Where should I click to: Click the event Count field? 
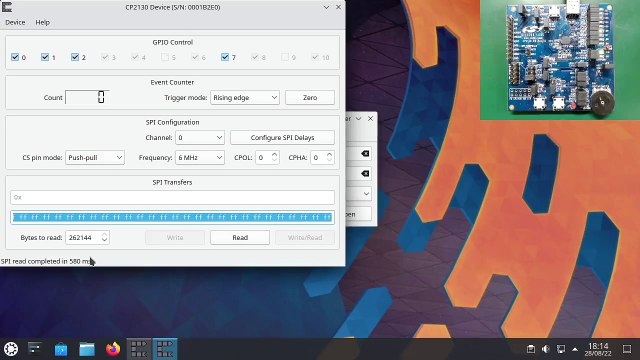point(87,98)
